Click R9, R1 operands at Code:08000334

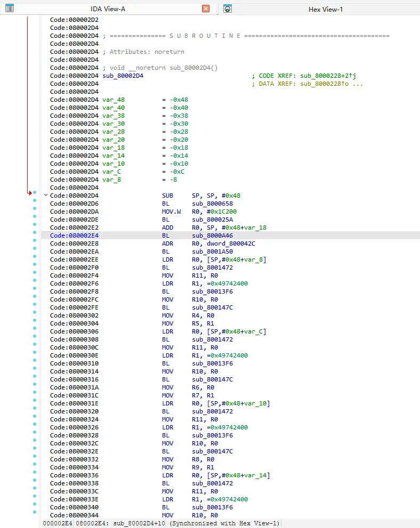point(203,467)
